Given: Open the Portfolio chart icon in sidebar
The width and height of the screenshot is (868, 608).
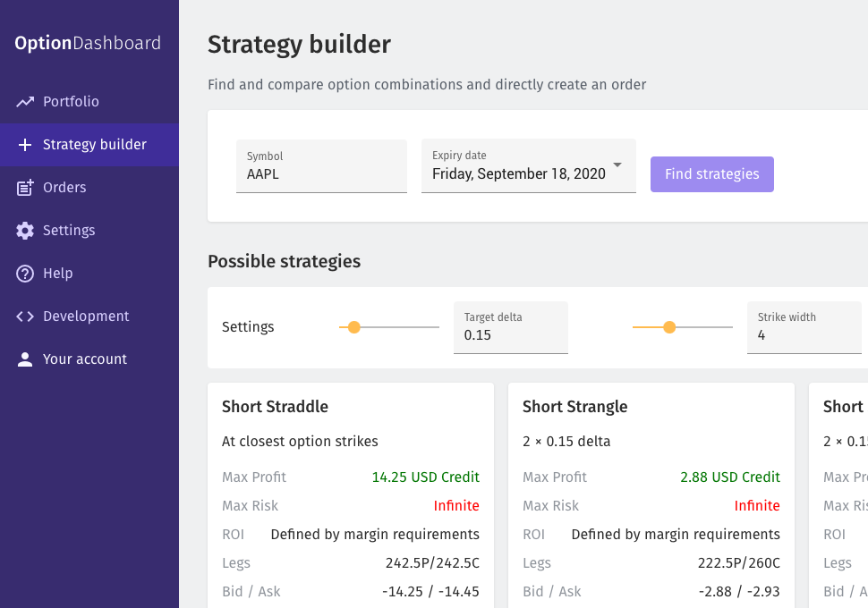Looking at the screenshot, I should coord(24,101).
